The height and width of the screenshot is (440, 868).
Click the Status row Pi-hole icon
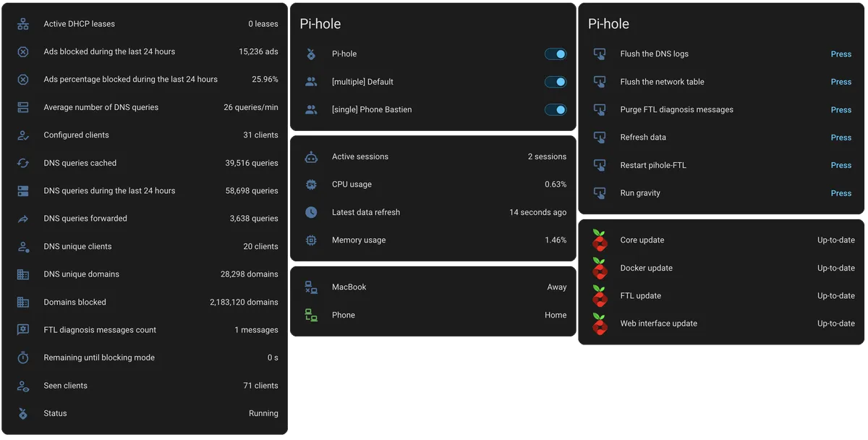23,413
